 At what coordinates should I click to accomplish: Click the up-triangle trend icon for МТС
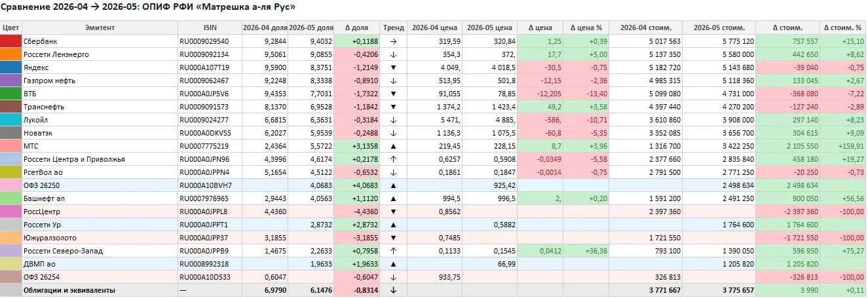pyautogui.click(x=393, y=145)
